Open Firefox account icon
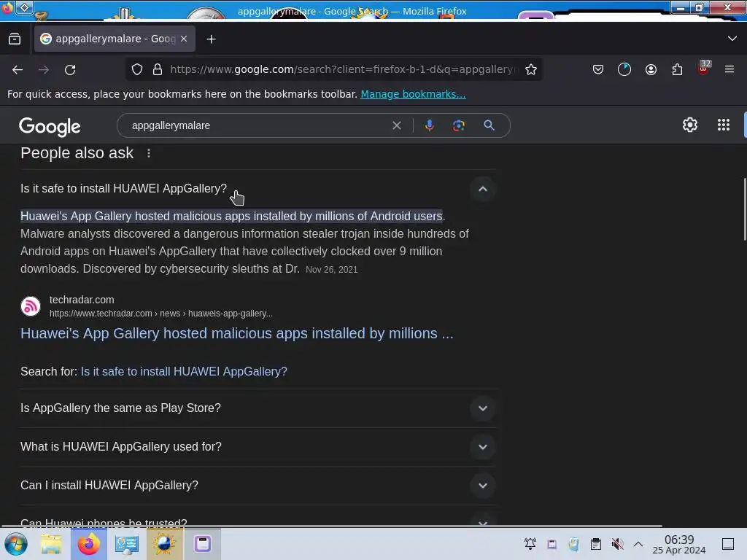 pyautogui.click(x=651, y=69)
